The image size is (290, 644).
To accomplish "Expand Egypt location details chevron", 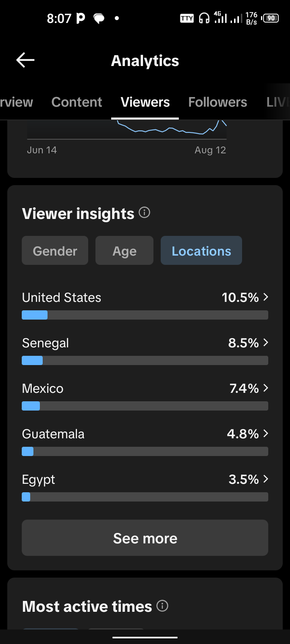I will [x=266, y=479].
